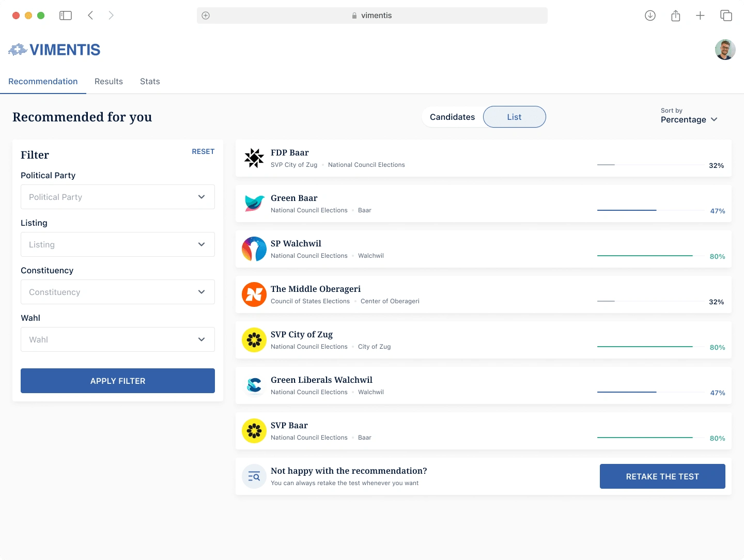Reset the filters

[203, 151]
